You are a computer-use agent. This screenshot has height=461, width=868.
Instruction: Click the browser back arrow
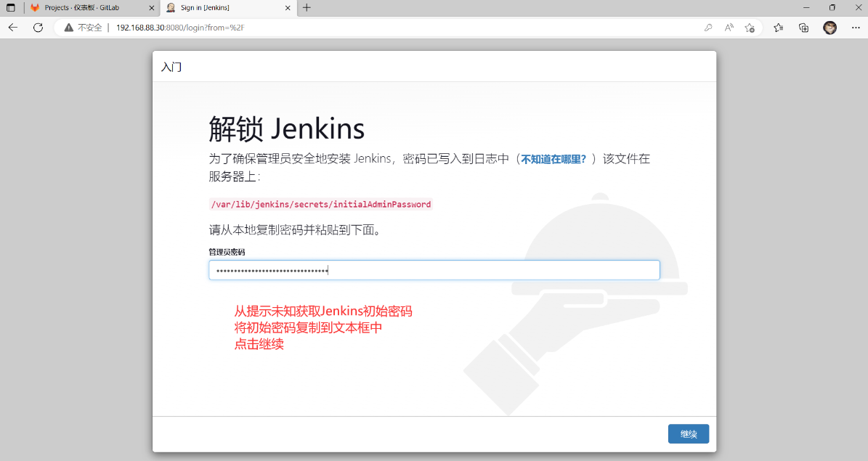[x=13, y=28]
